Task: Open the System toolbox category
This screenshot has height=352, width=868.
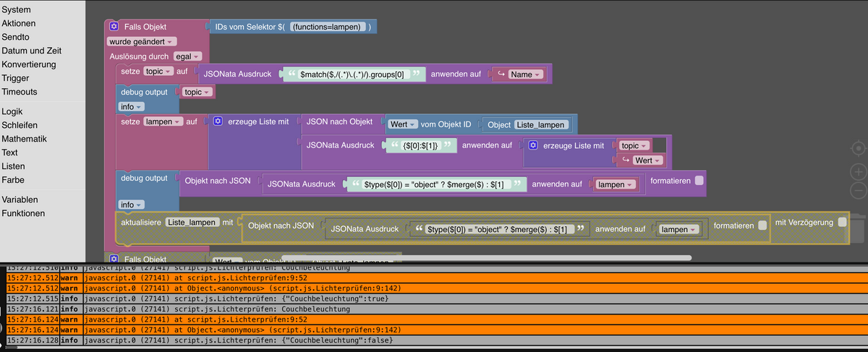Action: pos(16,9)
